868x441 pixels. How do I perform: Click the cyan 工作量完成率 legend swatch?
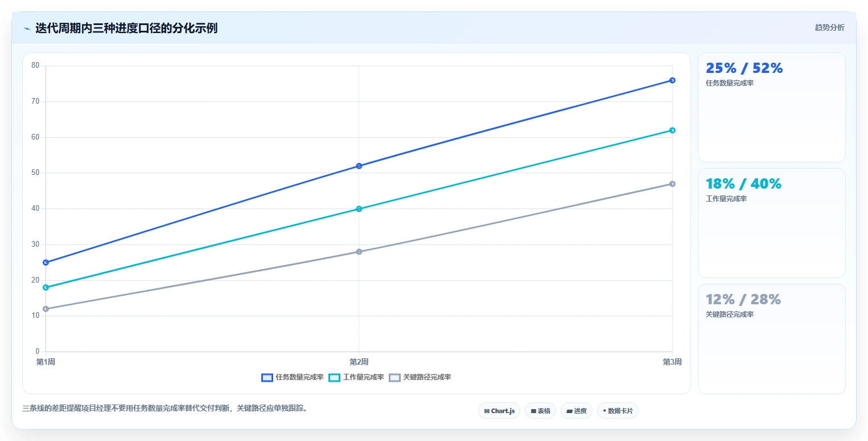coord(334,377)
